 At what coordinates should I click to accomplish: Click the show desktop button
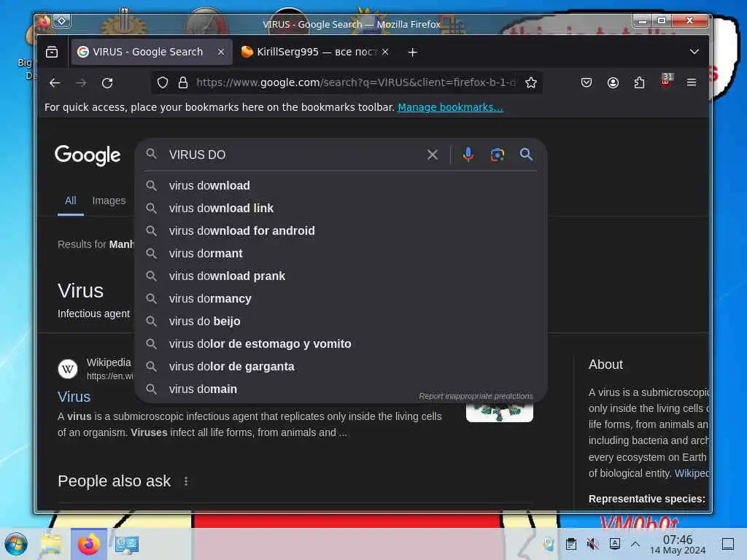[729, 544]
